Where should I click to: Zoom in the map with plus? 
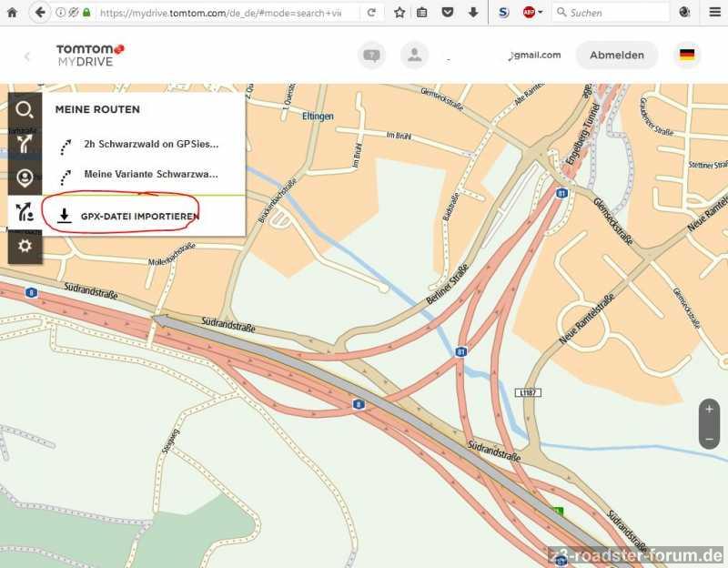pos(710,410)
